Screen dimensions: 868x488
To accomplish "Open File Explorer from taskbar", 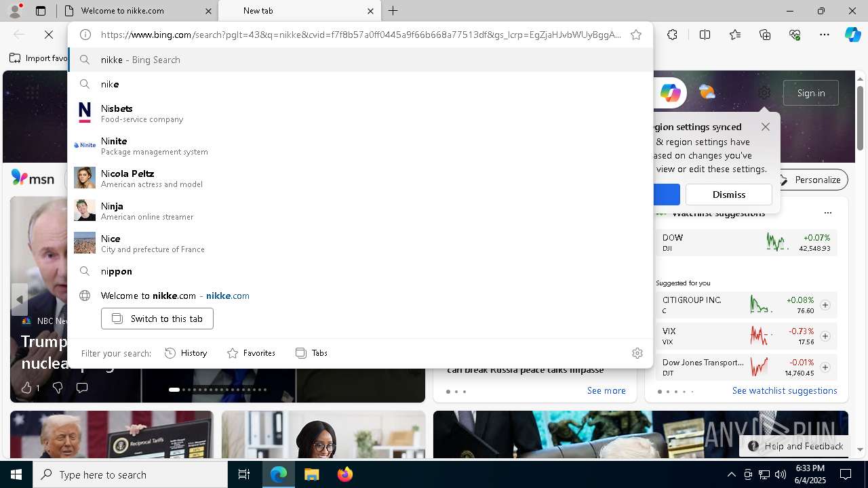I will (311, 474).
